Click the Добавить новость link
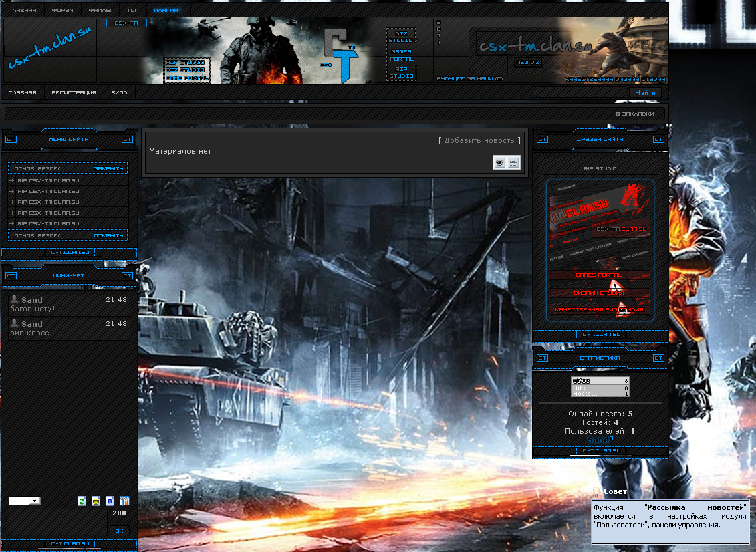The image size is (756, 552). click(479, 140)
